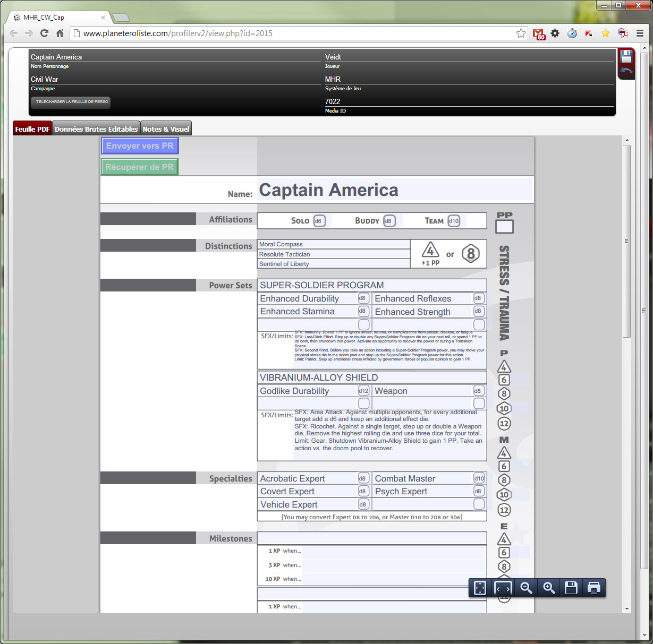The image size is (653, 644).
Task: Click the Civil War Campagne field
Action: (x=175, y=80)
